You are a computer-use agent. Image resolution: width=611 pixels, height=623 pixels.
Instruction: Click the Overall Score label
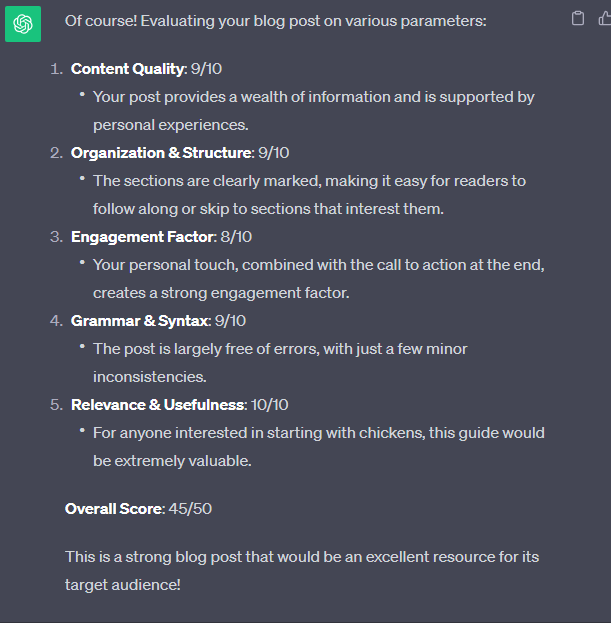coord(114,509)
